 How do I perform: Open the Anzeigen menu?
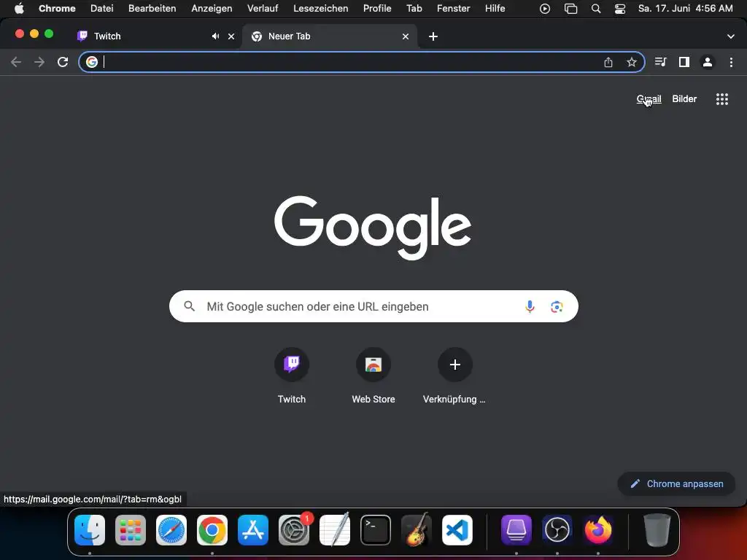[212, 9]
